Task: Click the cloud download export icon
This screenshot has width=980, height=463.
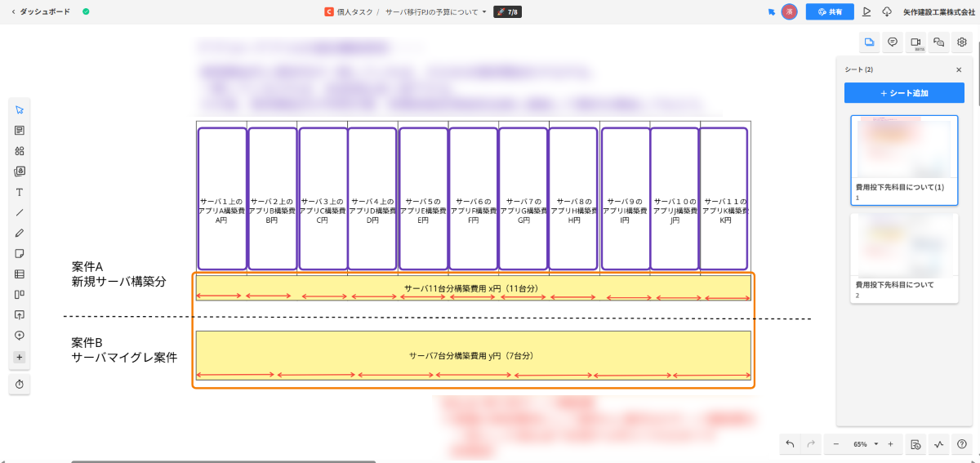Action: coord(887,11)
